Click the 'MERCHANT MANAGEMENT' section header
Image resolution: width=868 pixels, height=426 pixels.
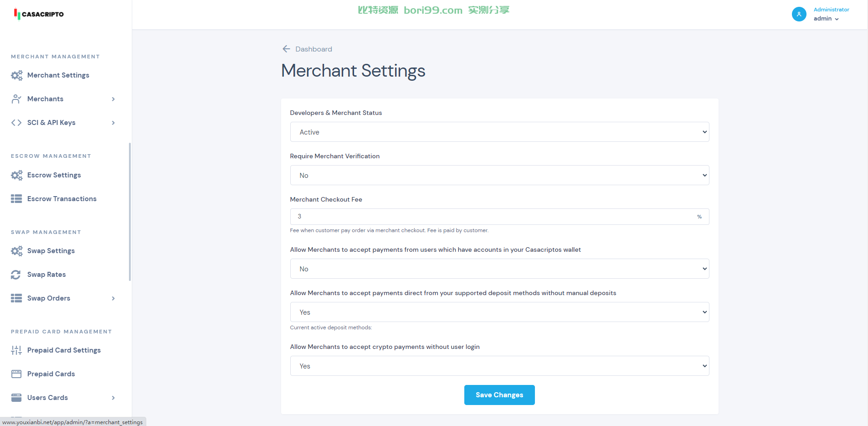55,57
